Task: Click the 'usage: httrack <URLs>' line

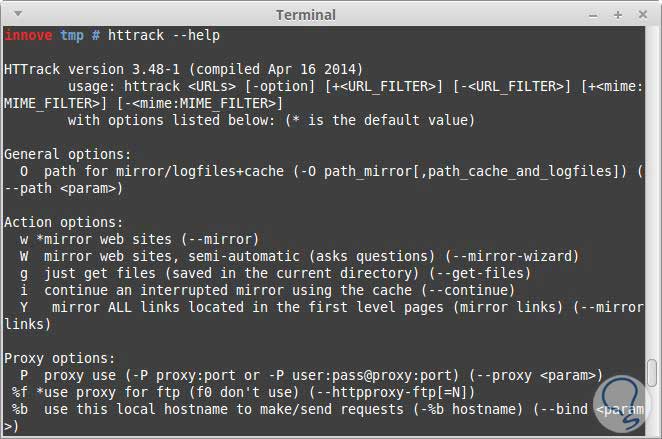Action: (x=150, y=86)
